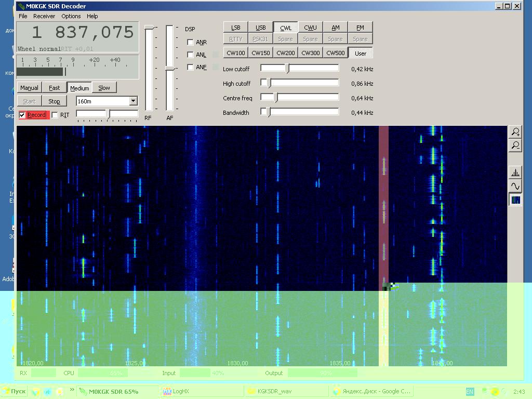This screenshot has height=399, width=532.
Task: Select USB demodulation mode
Action: [260, 28]
